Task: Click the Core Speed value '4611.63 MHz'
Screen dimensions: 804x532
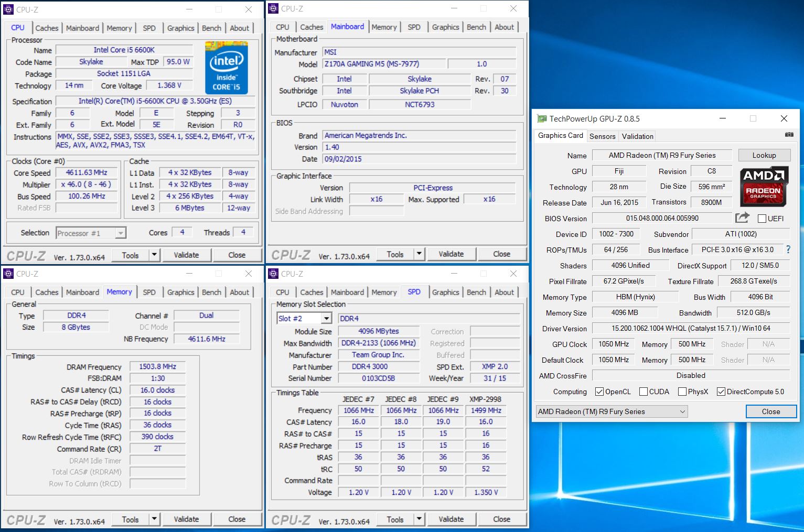Action: 87,172
